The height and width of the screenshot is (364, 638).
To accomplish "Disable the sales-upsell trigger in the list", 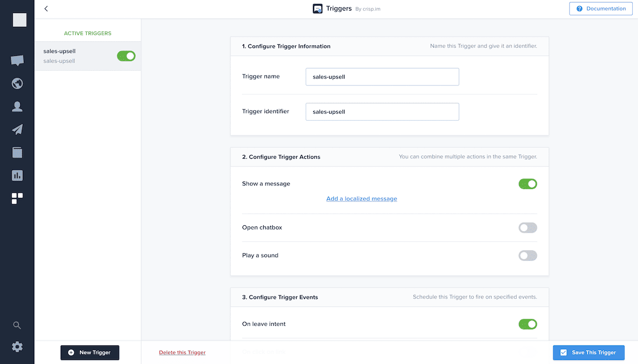I will pyautogui.click(x=126, y=56).
